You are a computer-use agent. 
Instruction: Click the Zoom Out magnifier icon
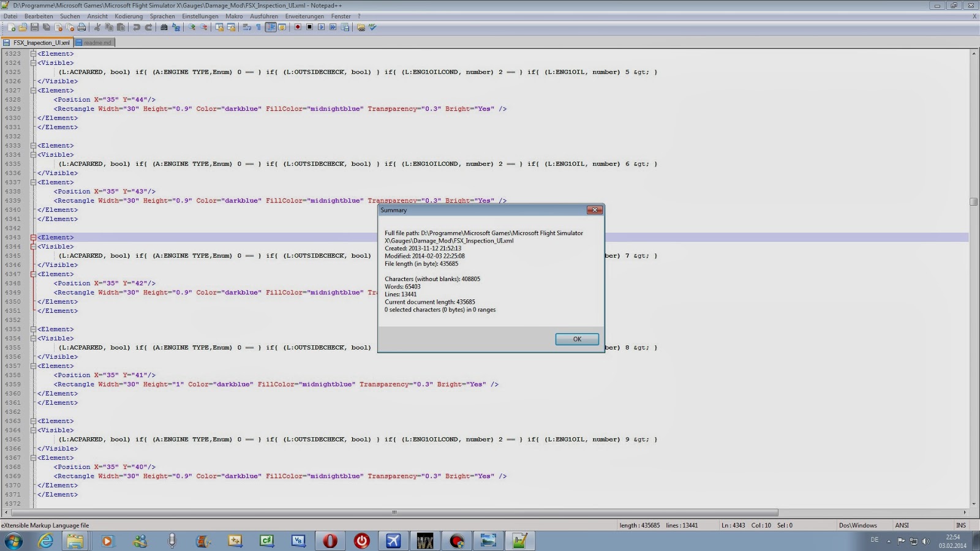pos(203,27)
